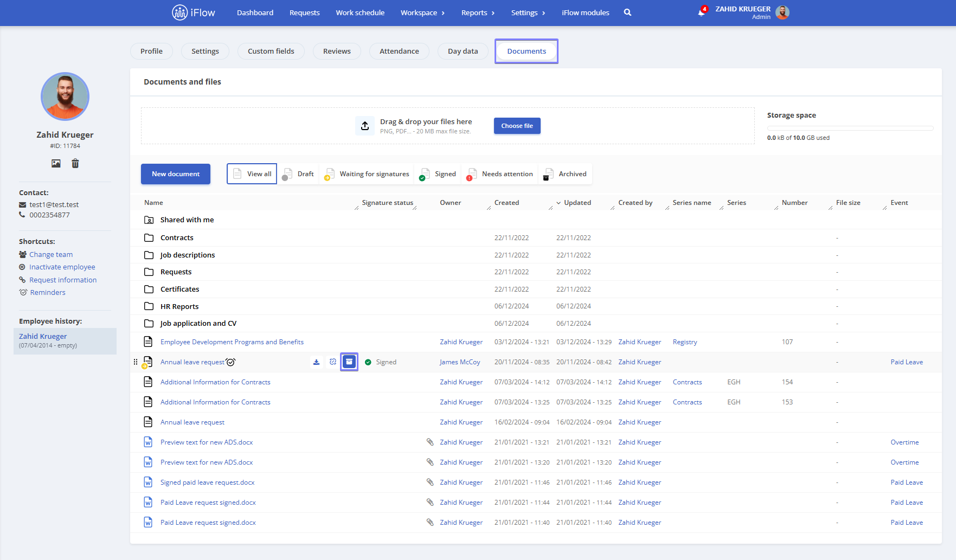This screenshot has width=956, height=560.
Task: Click the attachment paperclip on Signed paid leave request.docx
Action: pos(430,482)
